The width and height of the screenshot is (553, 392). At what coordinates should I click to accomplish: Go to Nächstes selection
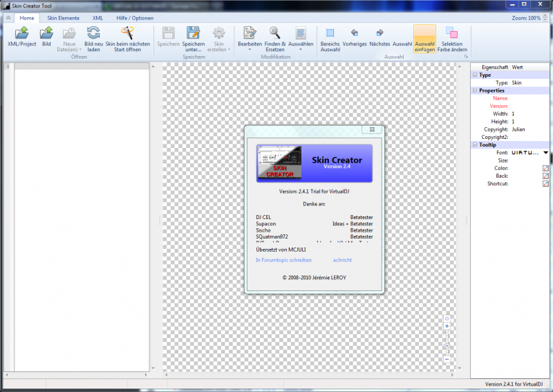(x=379, y=37)
